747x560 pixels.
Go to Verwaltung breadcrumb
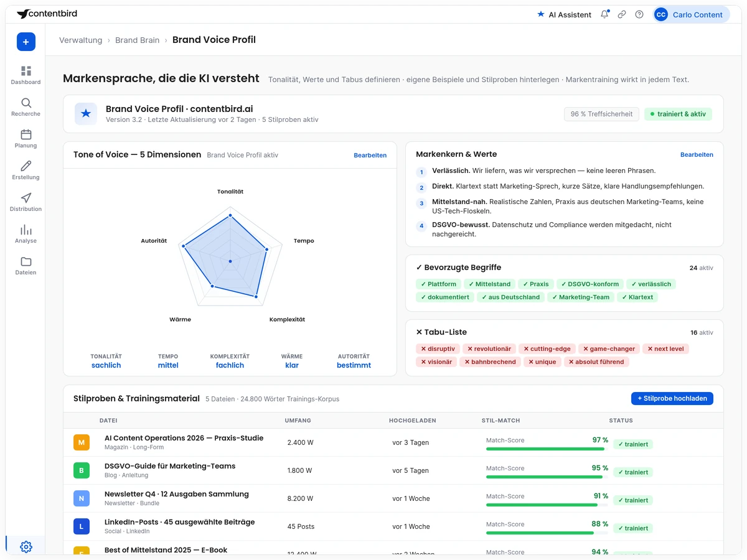pyautogui.click(x=80, y=40)
